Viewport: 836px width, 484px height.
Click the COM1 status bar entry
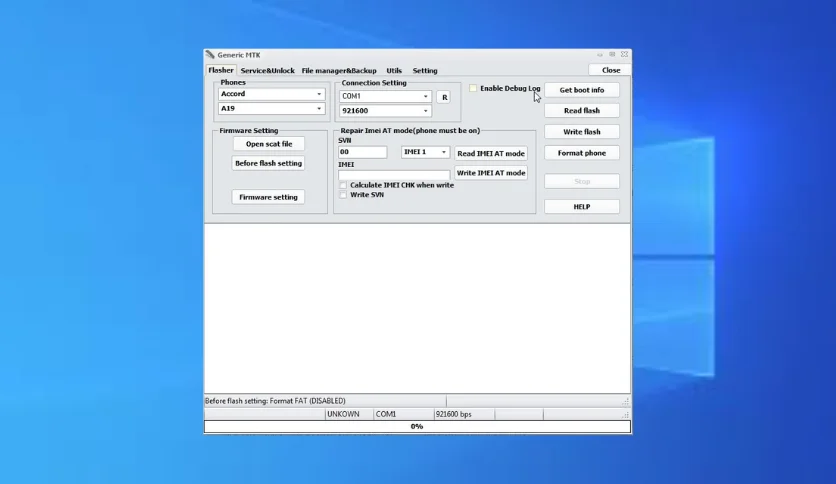(404, 414)
